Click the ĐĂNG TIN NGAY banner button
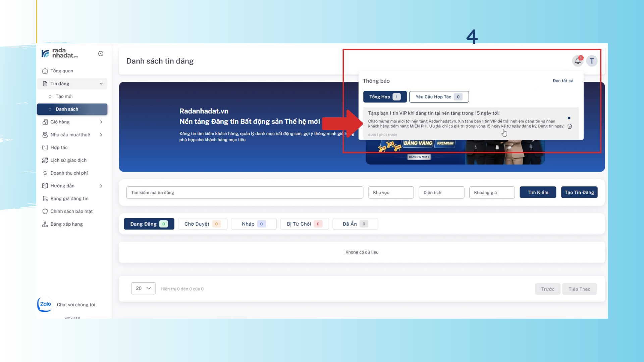Screen dimensions: 644x362 [419, 157]
